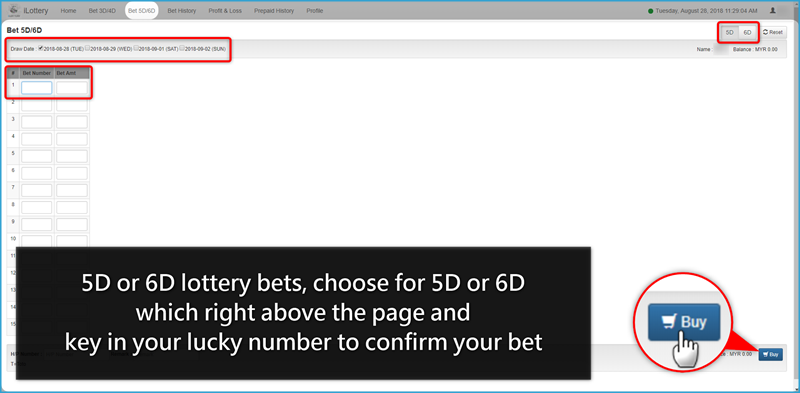Image resolution: width=800 pixels, height=393 pixels.
Task: Focus Bet Number field in row 9
Action: point(37,225)
